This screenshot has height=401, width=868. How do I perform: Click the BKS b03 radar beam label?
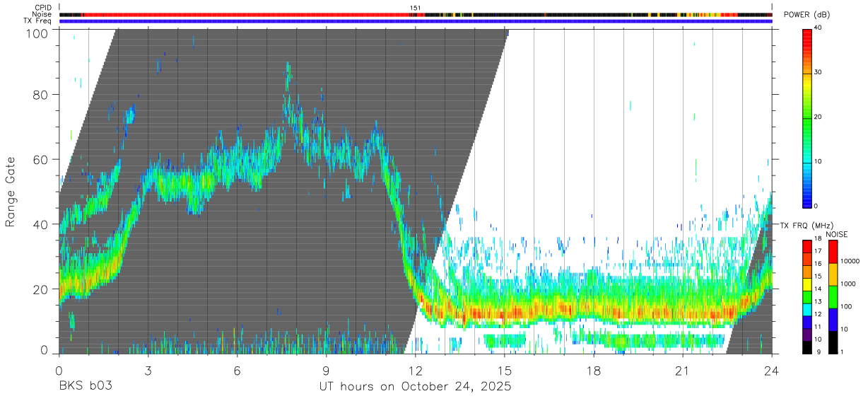pyautogui.click(x=85, y=387)
